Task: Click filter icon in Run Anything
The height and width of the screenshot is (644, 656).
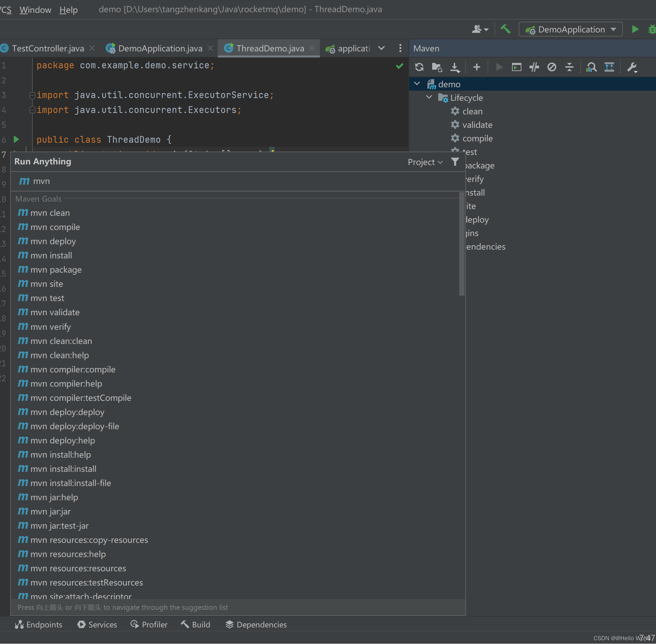Action: (455, 162)
